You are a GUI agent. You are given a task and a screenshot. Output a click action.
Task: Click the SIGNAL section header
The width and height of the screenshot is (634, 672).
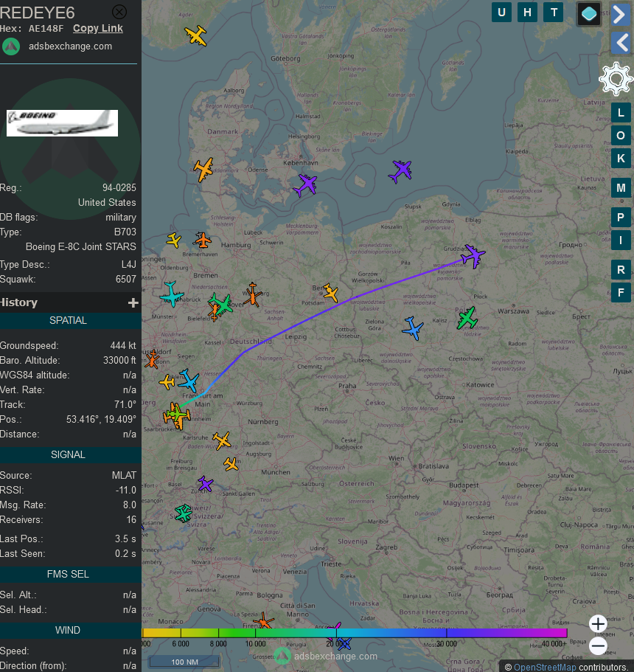(68, 454)
